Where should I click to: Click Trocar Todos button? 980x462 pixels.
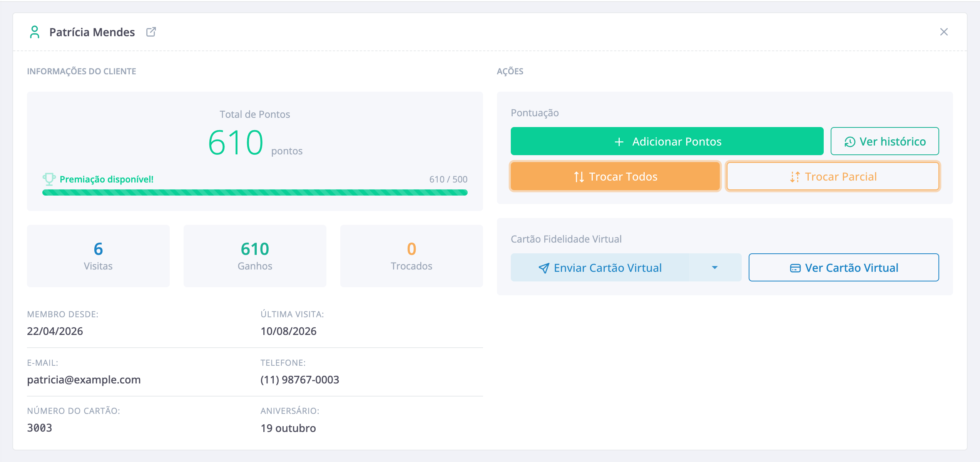click(x=615, y=176)
